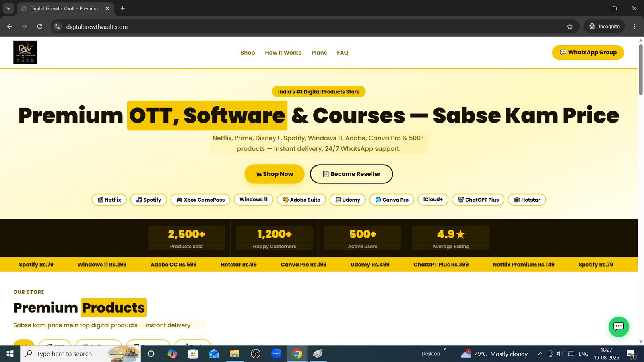Expand the Desktop toolbar chevron
Screen dimensions: 644x362
coord(445,349)
